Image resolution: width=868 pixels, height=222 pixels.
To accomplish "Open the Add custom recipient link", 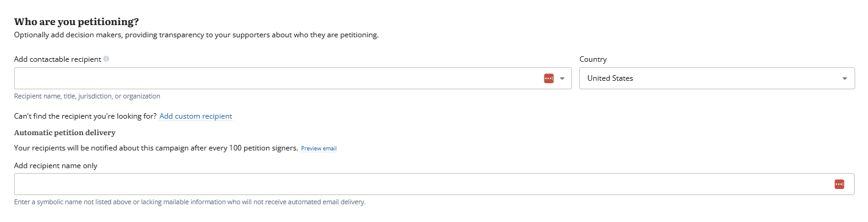I will [x=195, y=116].
